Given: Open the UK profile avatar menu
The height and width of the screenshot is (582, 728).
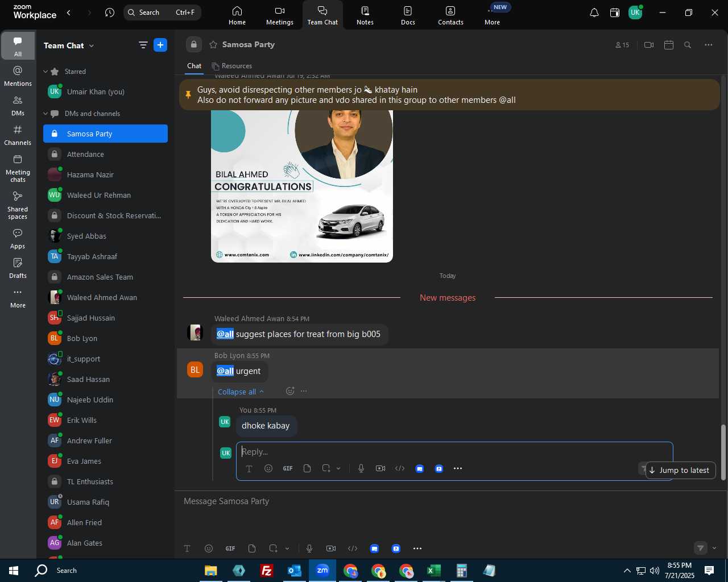Looking at the screenshot, I should (635, 13).
